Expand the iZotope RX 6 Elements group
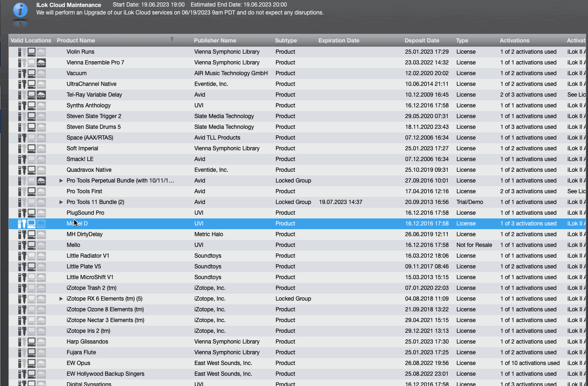588x386 pixels. tap(61, 299)
